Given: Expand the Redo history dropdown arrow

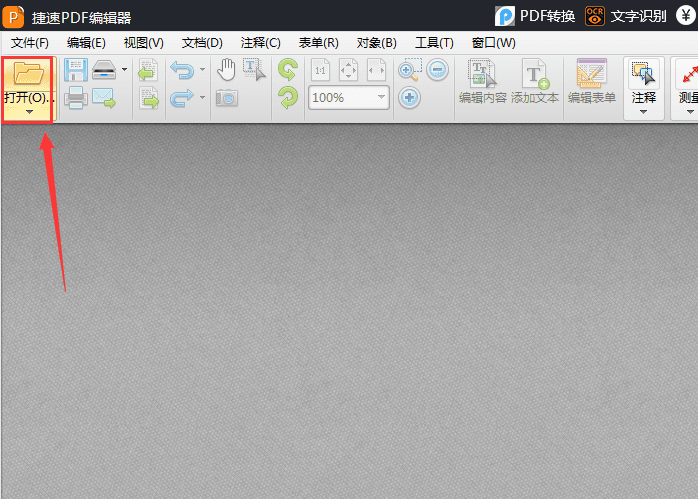Looking at the screenshot, I should click(203, 97).
